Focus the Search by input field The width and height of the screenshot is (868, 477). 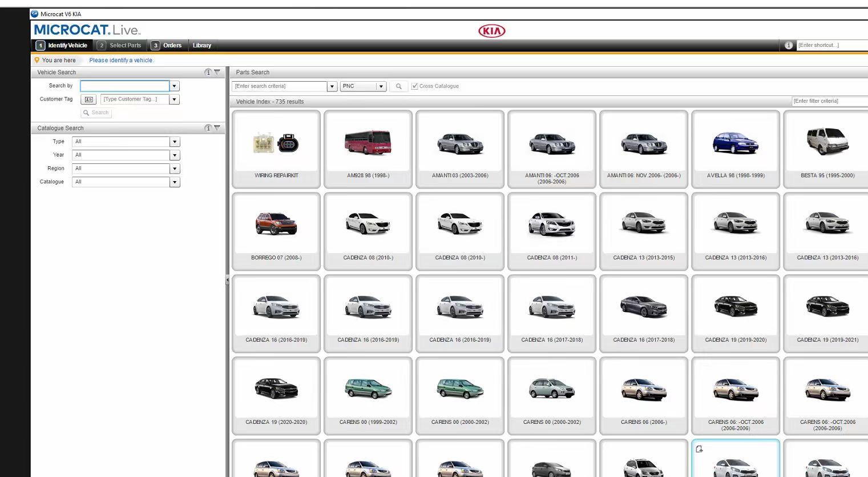pos(125,86)
